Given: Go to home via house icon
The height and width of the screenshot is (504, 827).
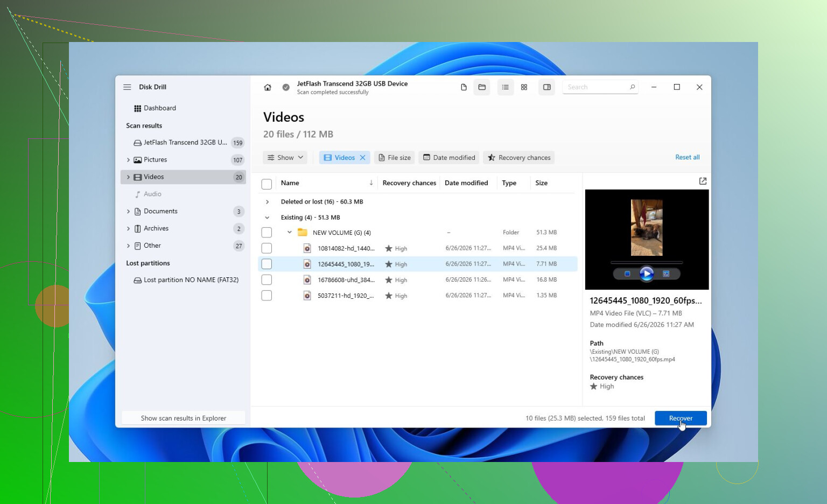Looking at the screenshot, I should pos(268,87).
